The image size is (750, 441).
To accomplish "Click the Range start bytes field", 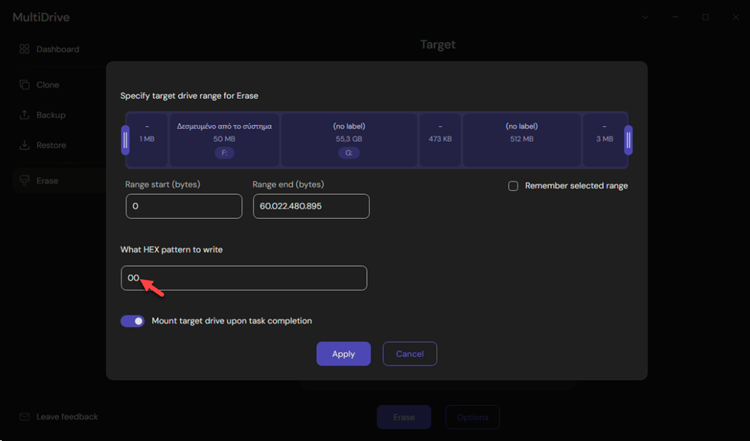I will [x=184, y=206].
